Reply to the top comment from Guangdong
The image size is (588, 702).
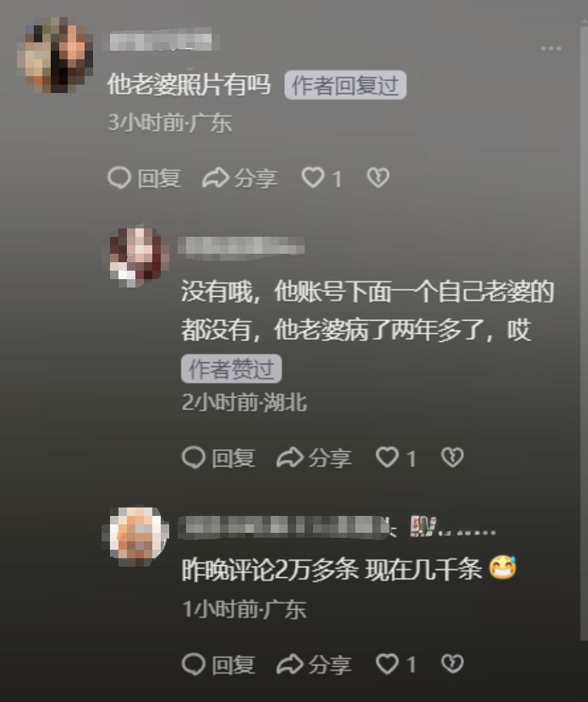(145, 178)
